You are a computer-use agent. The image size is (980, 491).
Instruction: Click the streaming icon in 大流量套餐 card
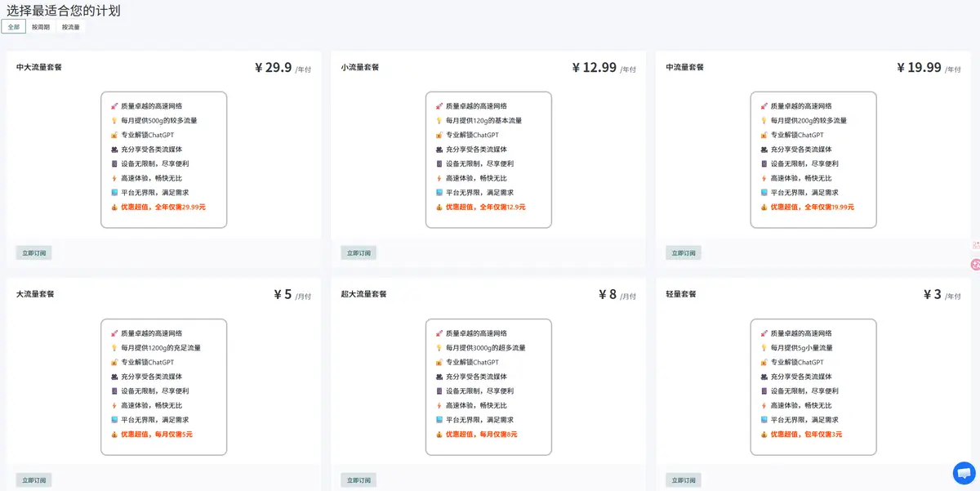tap(114, 377)
